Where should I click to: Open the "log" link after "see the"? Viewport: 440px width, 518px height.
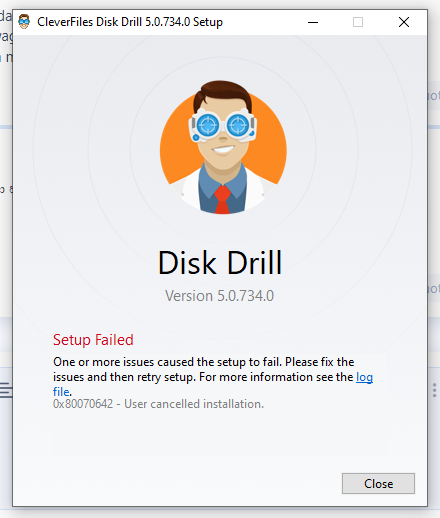click(x=364, y=377)
